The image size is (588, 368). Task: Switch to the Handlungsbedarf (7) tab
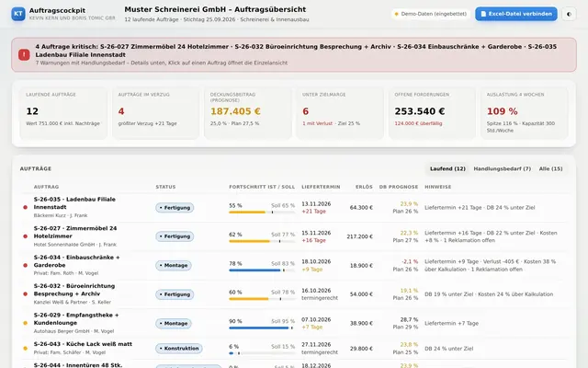503,169
